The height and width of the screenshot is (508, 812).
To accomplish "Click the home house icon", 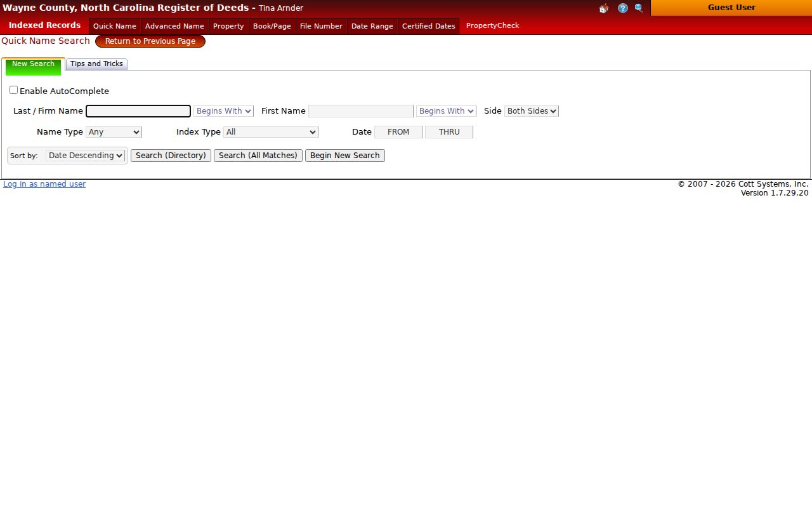I will [x=604, y=8].
